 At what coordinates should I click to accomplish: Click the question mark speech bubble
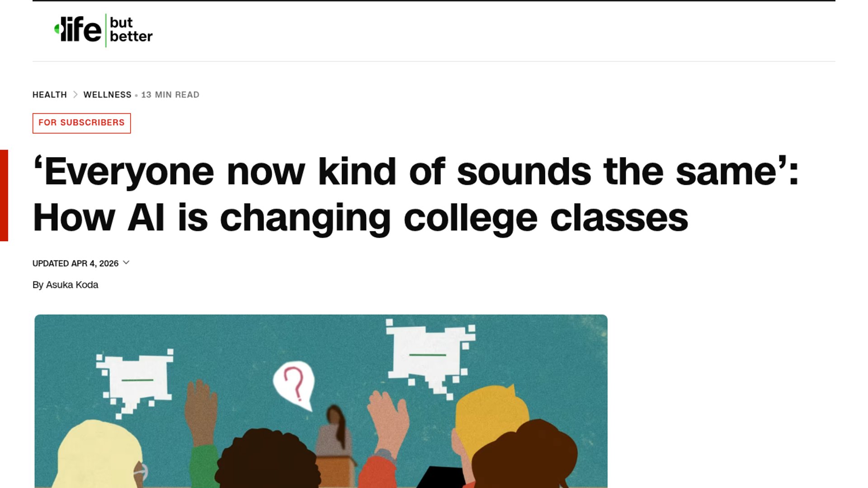294,384
